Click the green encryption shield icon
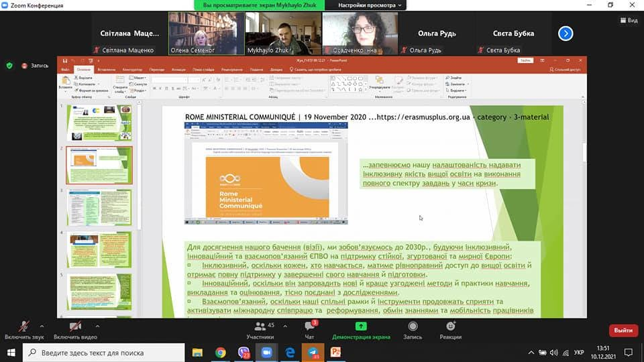 (x=9, y=65)
